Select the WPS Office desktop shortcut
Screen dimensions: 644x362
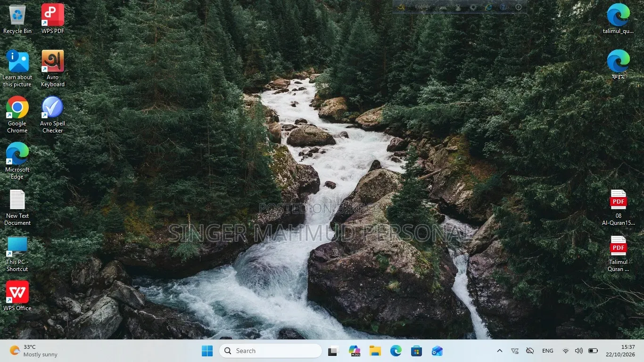pos(17,296)
